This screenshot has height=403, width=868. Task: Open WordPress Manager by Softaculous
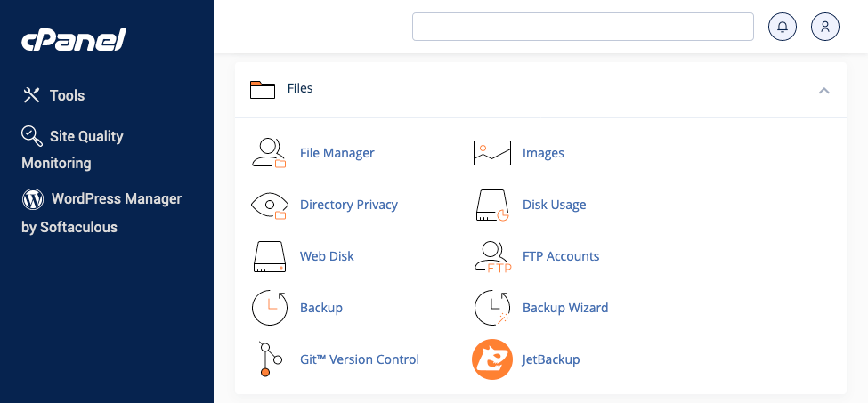[x=101, y=213]
